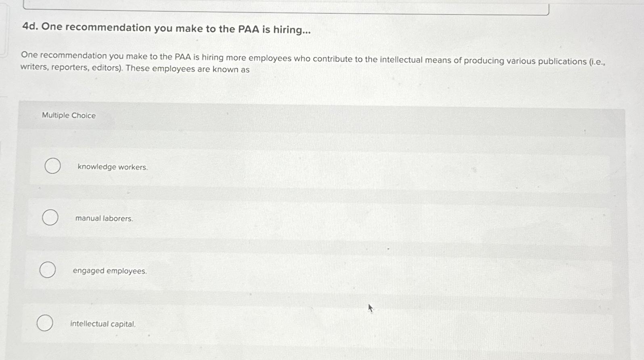Click the answer text 'knowledge workers'

pyautogui.click(x=113, y=167)
